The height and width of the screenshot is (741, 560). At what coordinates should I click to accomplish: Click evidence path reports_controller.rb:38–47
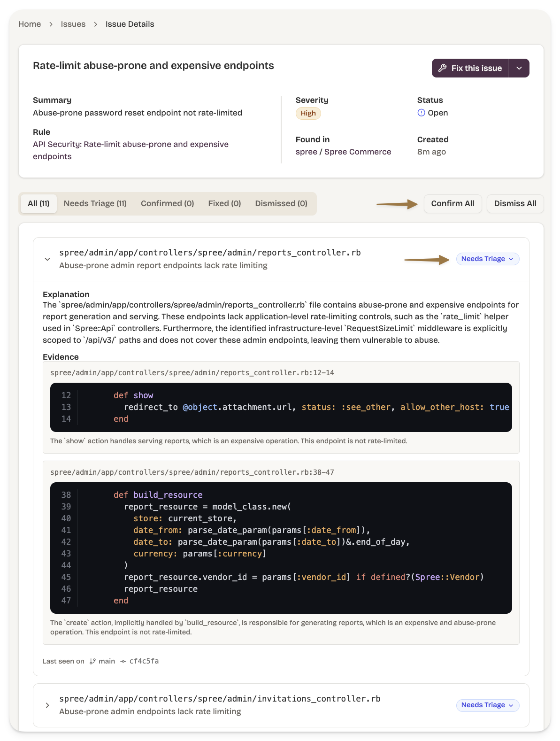tap(192, 472)
